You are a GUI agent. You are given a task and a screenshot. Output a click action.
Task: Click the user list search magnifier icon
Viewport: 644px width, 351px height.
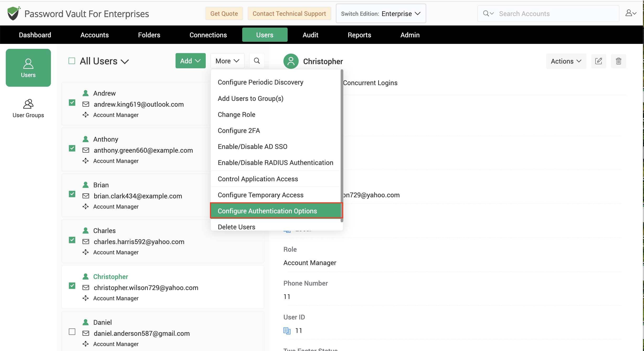257,61
